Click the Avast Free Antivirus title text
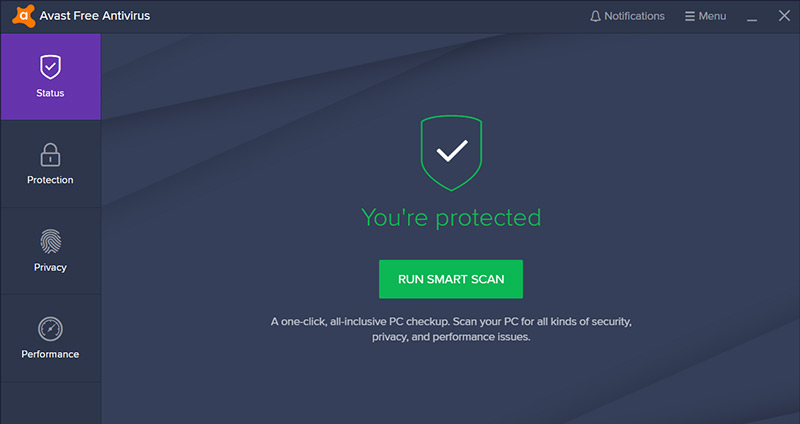The height and width of the screenshot is (424, 800). 95,16
